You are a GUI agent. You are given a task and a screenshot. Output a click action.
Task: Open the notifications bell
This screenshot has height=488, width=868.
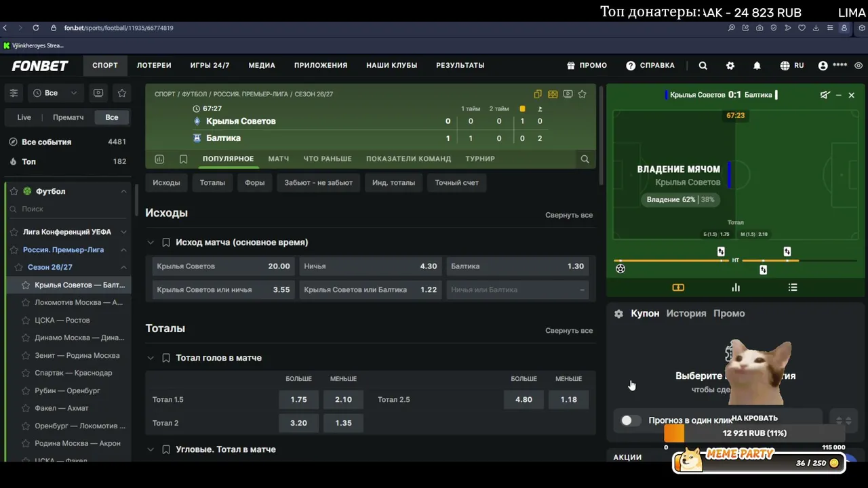pyautogui.click(x=757, y=66)
